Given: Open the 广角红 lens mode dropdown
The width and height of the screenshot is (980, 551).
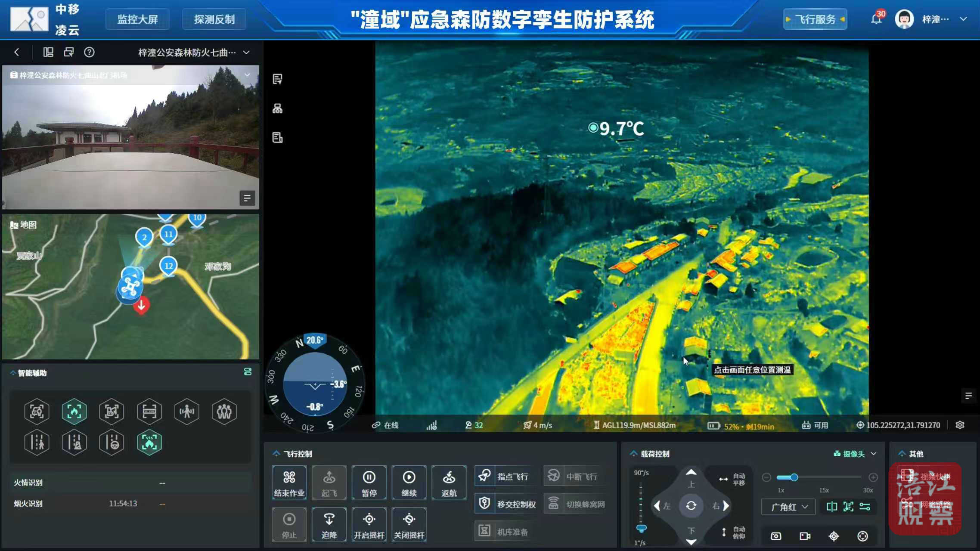Looking at the screenshot, I should (789, 507).
